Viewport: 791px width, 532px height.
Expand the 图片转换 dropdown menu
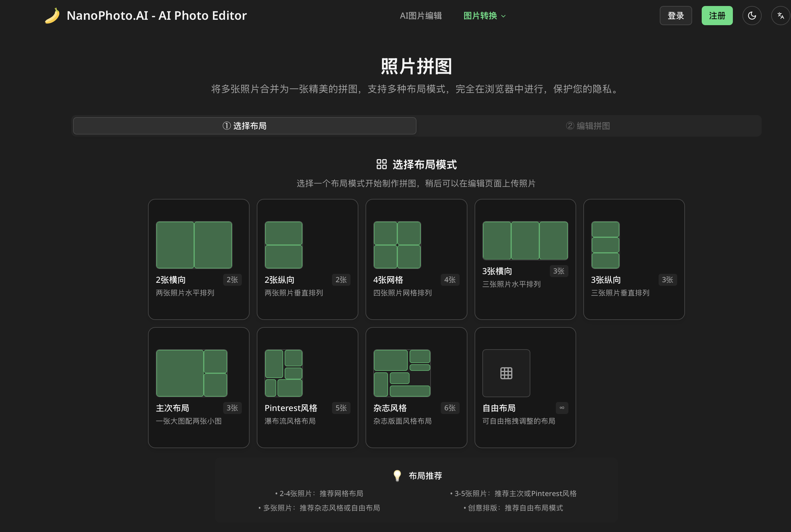pos(480,16)
